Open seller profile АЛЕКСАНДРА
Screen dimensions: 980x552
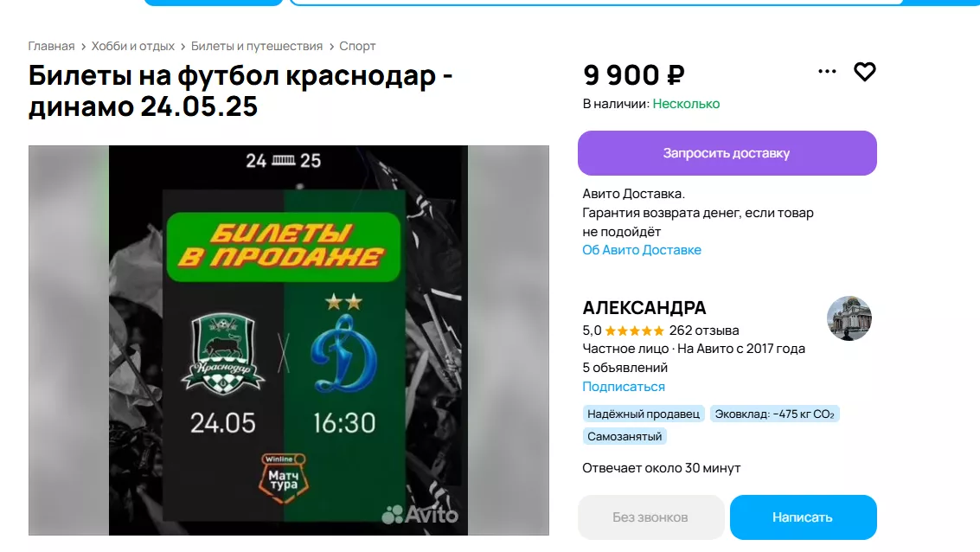click(644, 307)
